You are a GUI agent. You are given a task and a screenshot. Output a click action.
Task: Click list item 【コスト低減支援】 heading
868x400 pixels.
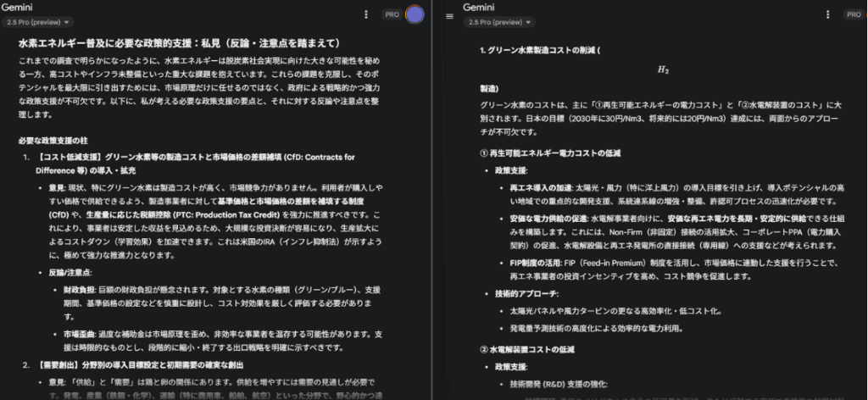196,164
